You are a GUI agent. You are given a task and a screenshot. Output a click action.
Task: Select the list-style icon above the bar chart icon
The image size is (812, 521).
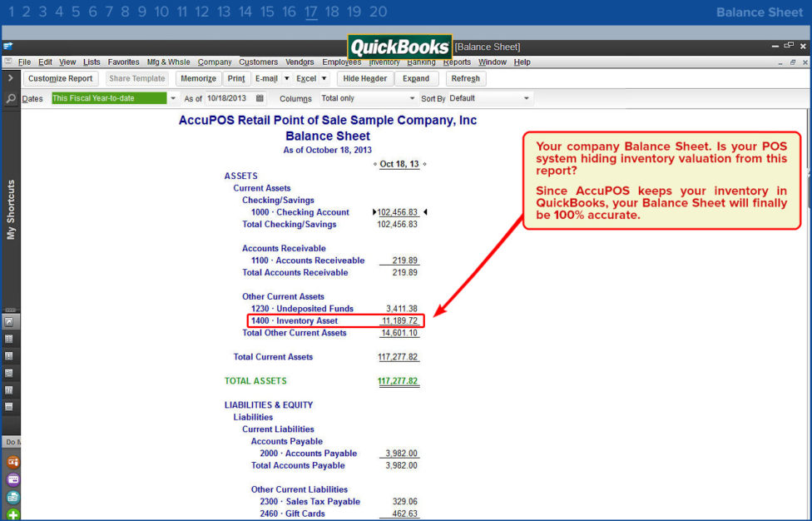pos(9,373)
